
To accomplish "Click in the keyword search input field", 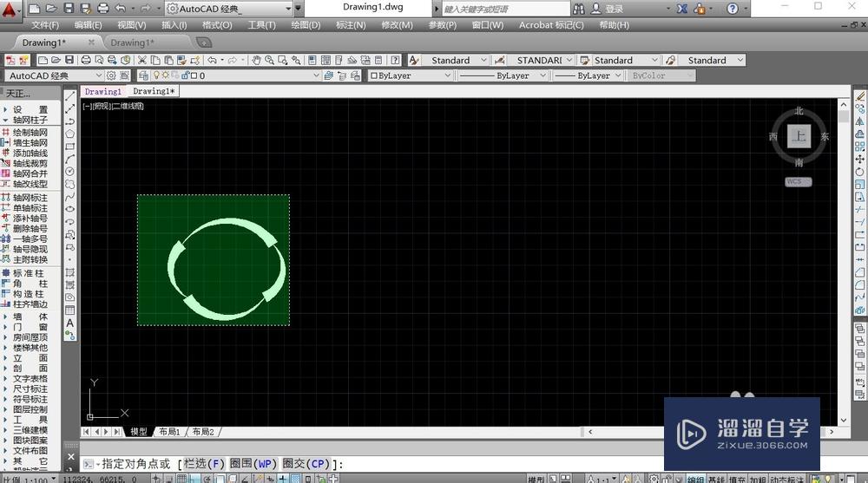I will 505,9.
